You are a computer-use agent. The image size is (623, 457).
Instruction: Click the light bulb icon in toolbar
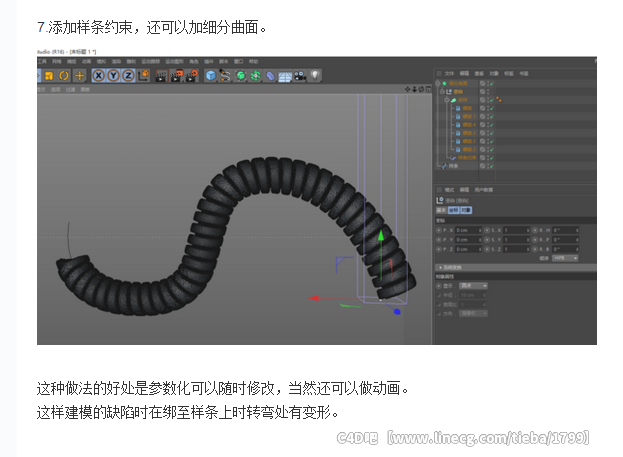[x=315, y=75]
